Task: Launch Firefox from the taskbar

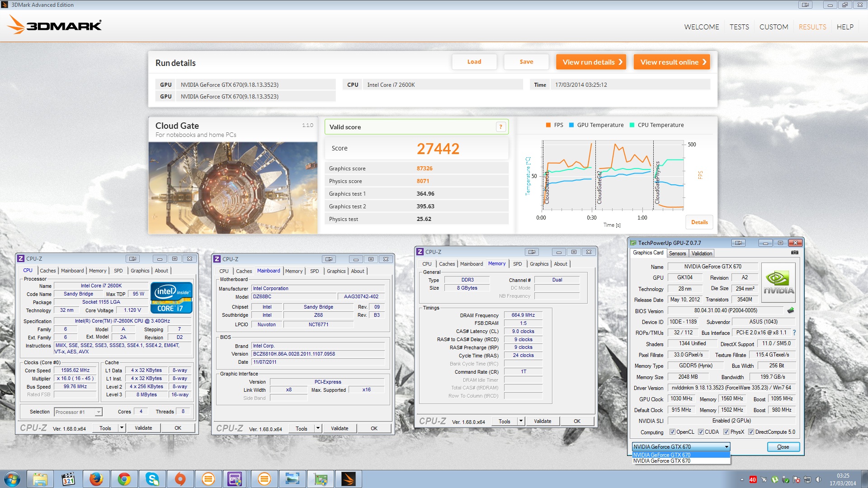Action: coord(96,479)
